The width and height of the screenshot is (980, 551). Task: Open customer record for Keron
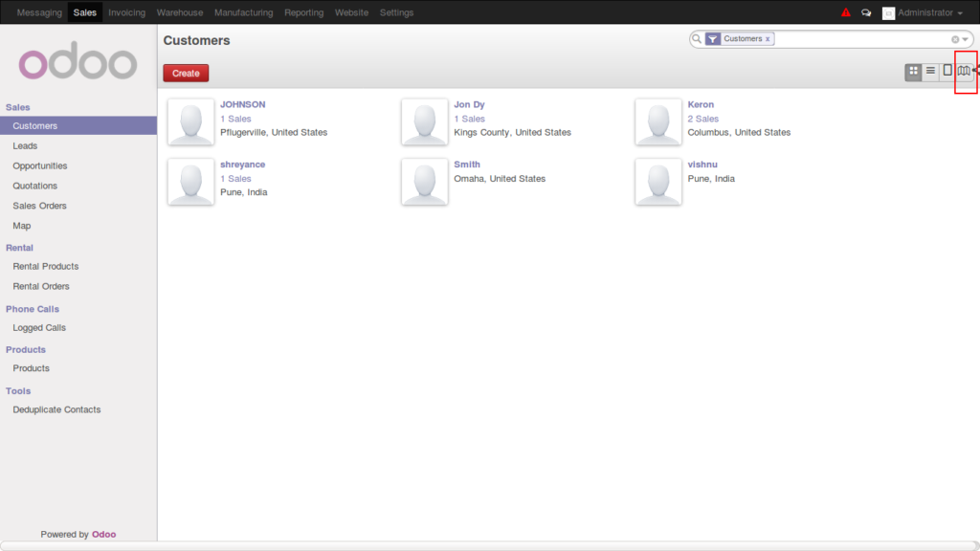pos(701,104)
